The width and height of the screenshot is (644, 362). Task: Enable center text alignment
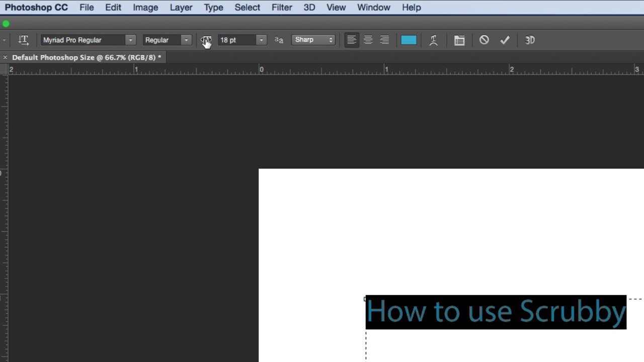click(368, 40)
